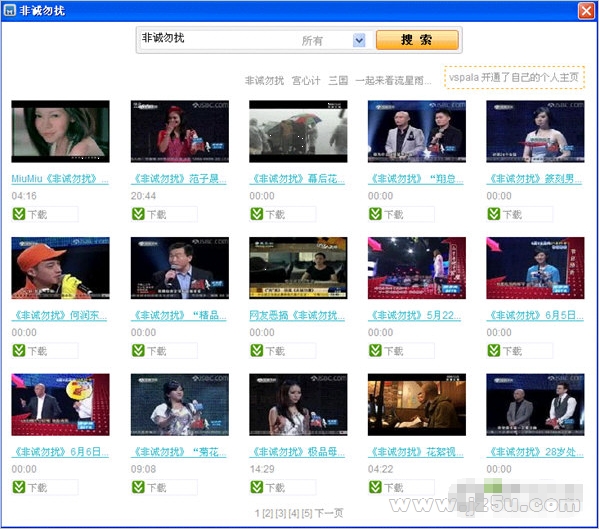The width and height of the screenshot is (599, 529).
Task: Play the "精品 video thumbnail
Action: click(x=180, y=268)
